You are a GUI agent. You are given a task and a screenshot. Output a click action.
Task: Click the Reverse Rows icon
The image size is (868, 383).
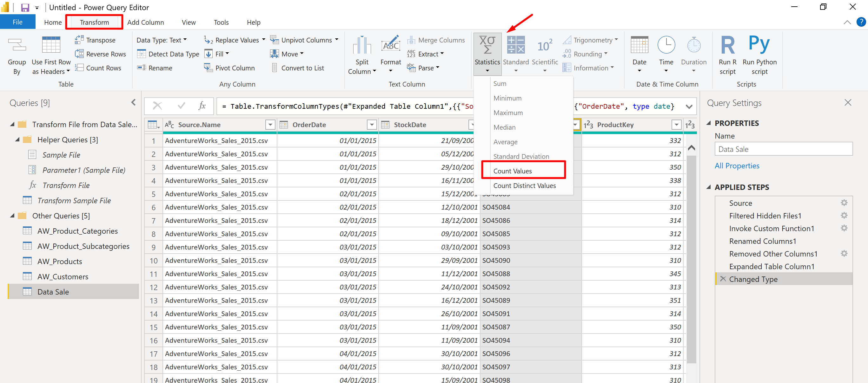coord(79,54)
